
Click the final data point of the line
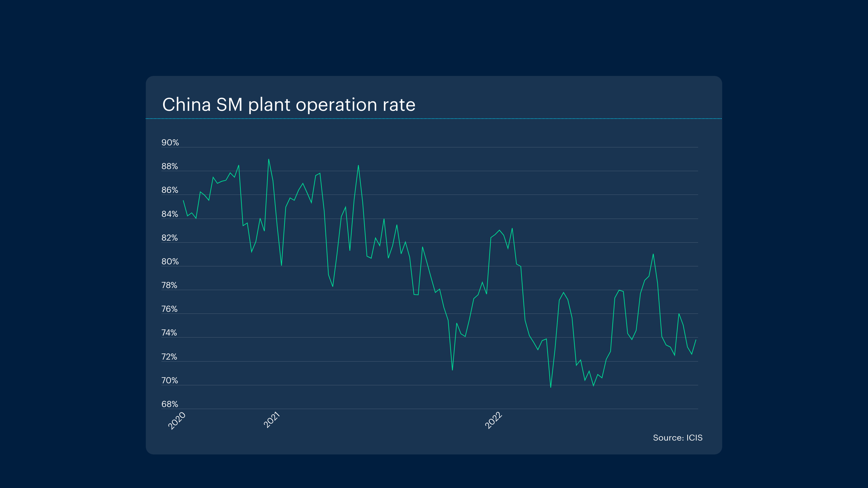(696, 340)
